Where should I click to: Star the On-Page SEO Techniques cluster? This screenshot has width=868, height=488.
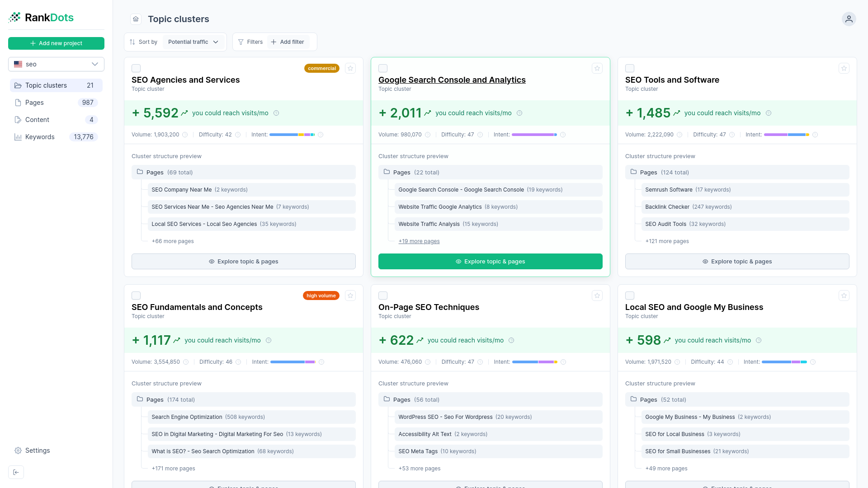(597, 296)
